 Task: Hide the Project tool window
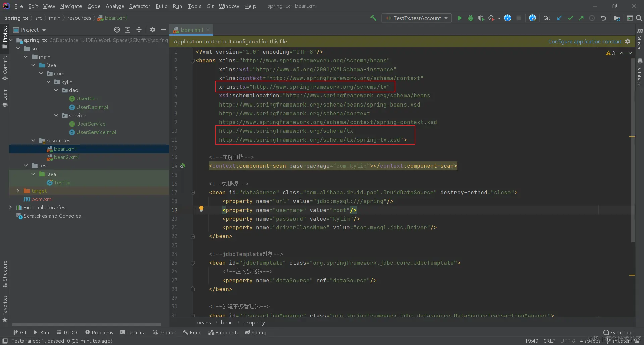point(164,30)
